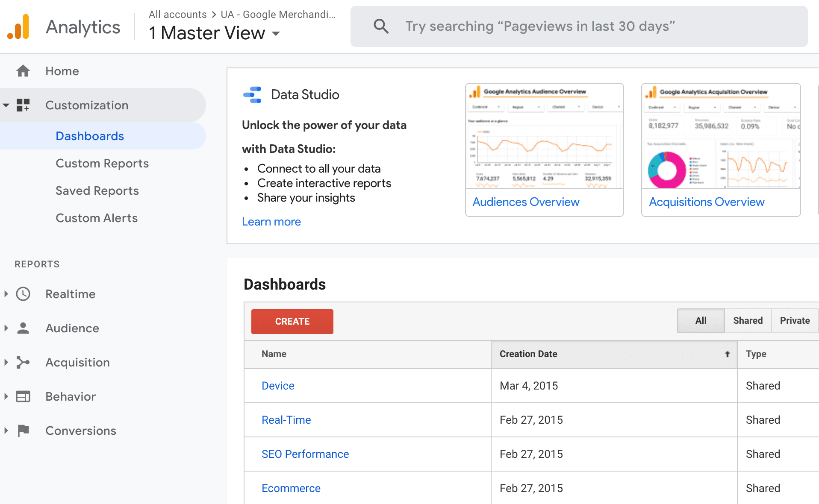This screenshot has height=504, width=819.
Task: Click the Acquisition branch icon
Action: coord(23,362)
